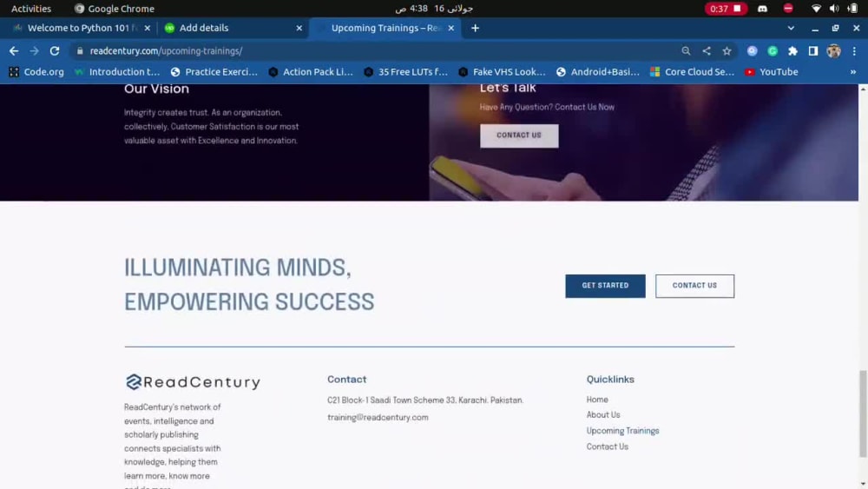Select the Upcoming Trainings tab
This screenshot has width=868, height=489.
coord(385,28)
